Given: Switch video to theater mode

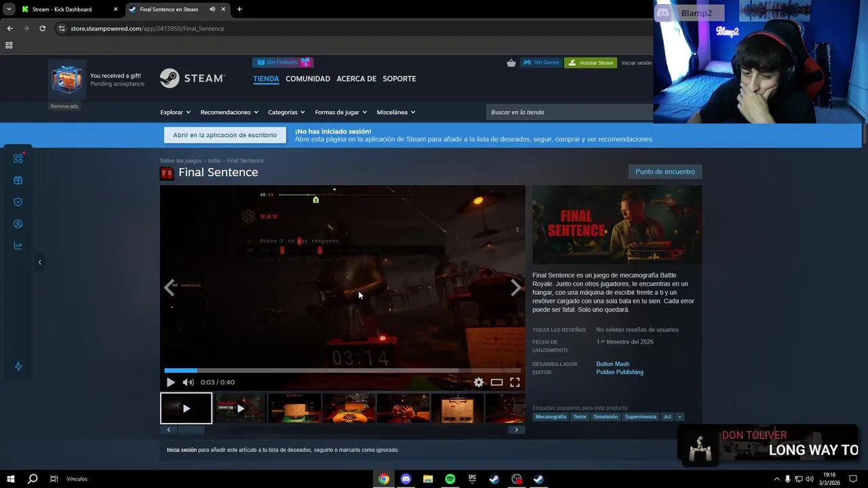Looking at the screenshot, I should point(497,382).
